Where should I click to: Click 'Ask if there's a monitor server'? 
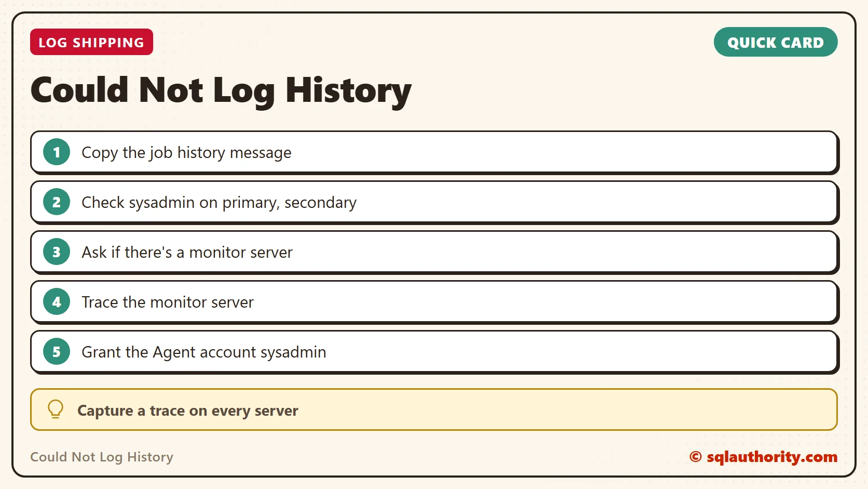pyautogui.click(x=187, y=252)
